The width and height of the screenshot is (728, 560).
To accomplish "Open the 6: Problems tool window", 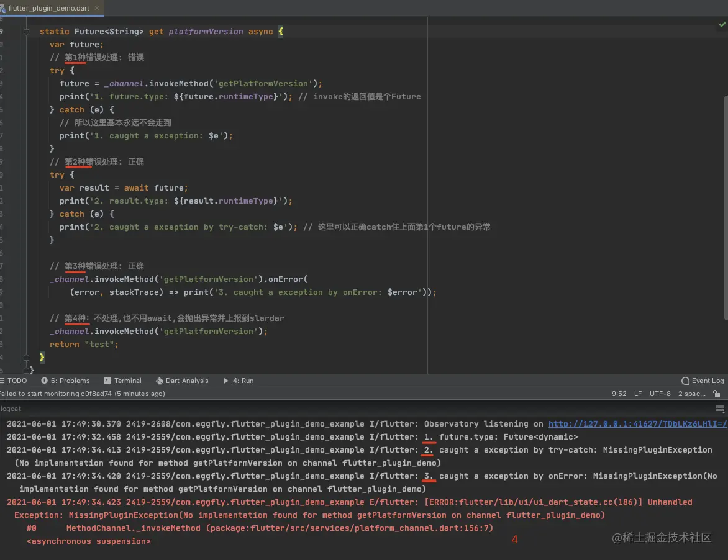I will (65, 381).
